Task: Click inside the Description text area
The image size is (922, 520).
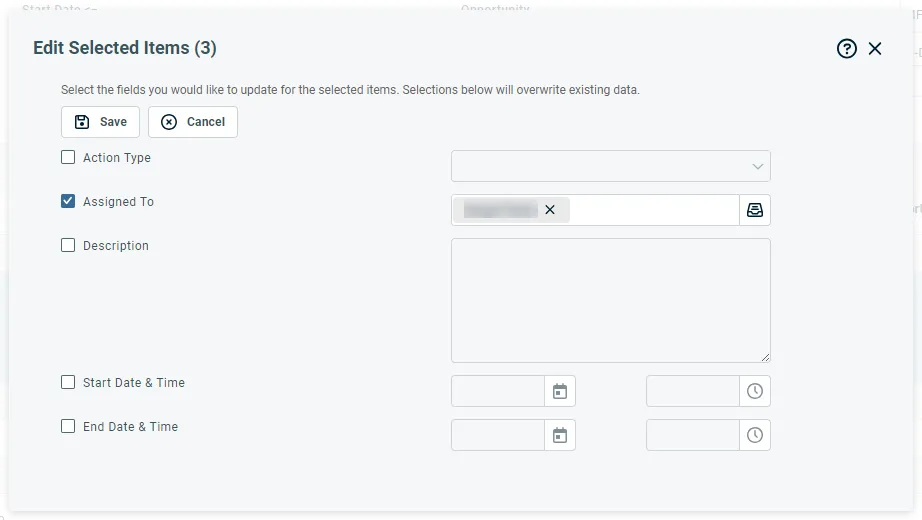Action: tap(610, 300)
